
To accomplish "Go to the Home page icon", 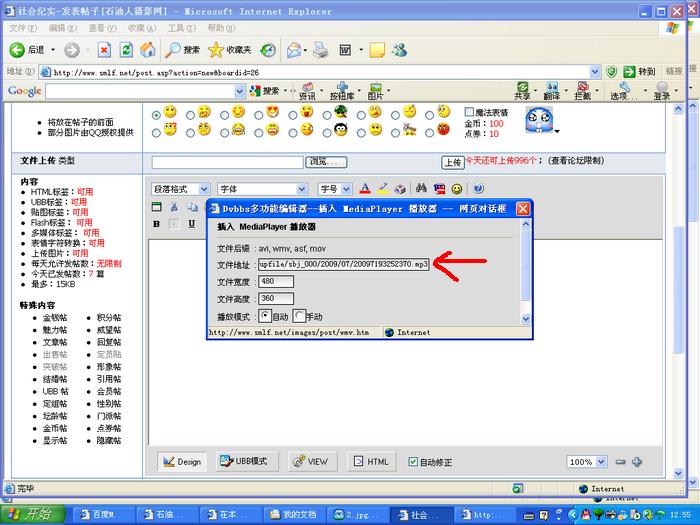I will pyautogui.click(x=148, y=50).
